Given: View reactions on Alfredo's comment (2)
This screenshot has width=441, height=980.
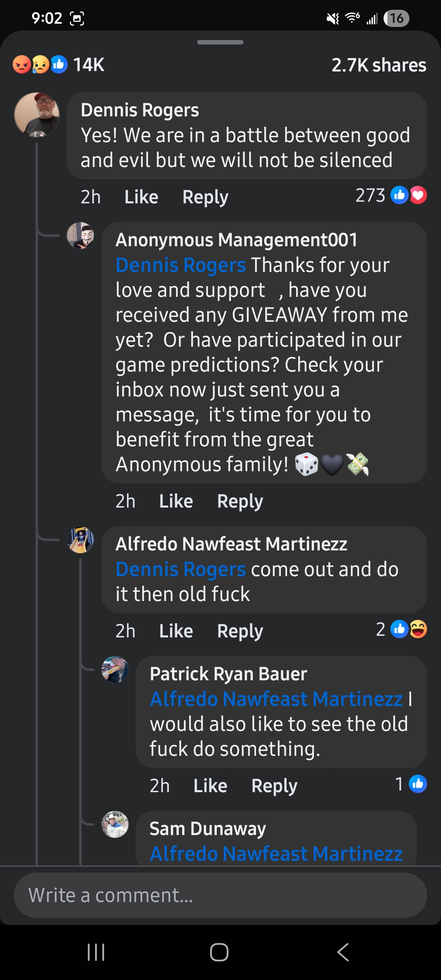Looking at the screenshot, I should (x=401, y=629).
